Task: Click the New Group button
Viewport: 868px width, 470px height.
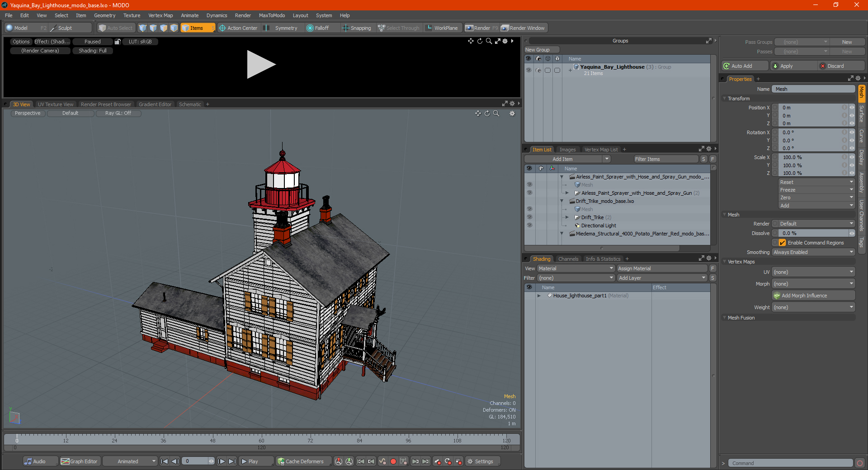Action: pyautogui.click(x=542, y=50)
